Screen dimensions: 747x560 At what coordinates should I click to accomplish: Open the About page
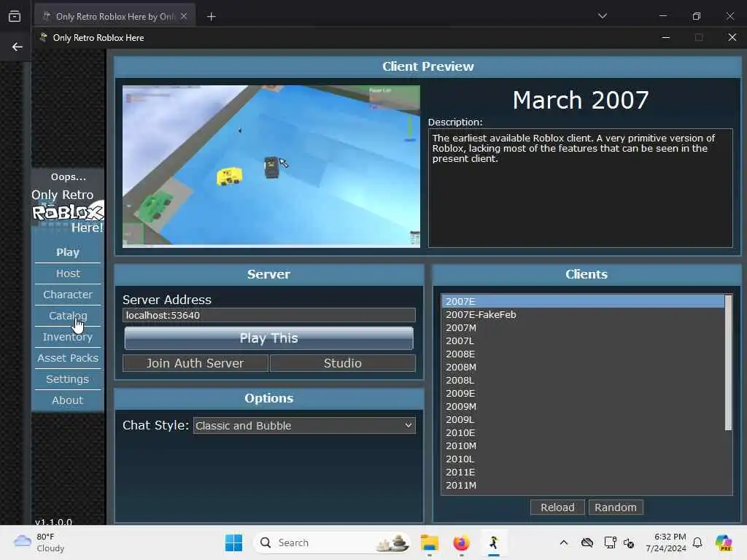[x=68, y=400]
